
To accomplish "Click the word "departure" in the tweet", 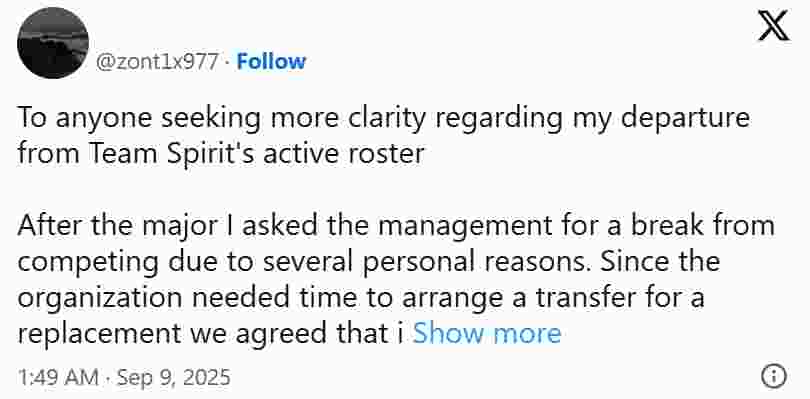I will pyautogui.click(x=684, y=119).
